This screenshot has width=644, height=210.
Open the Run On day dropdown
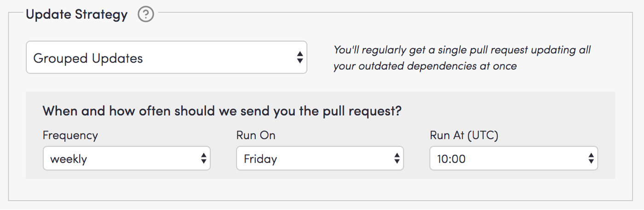point(320,159)
